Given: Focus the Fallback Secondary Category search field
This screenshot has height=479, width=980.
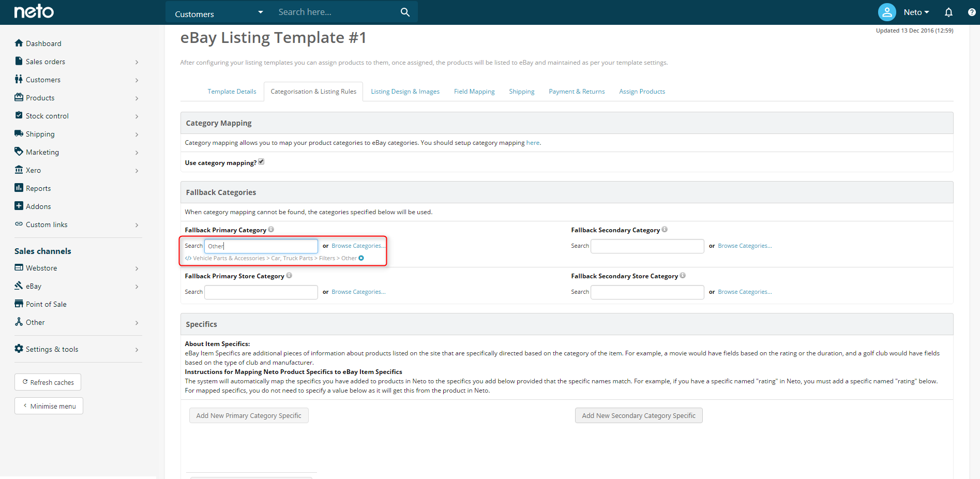Looking at the screenshot, I should click(647, 246).
